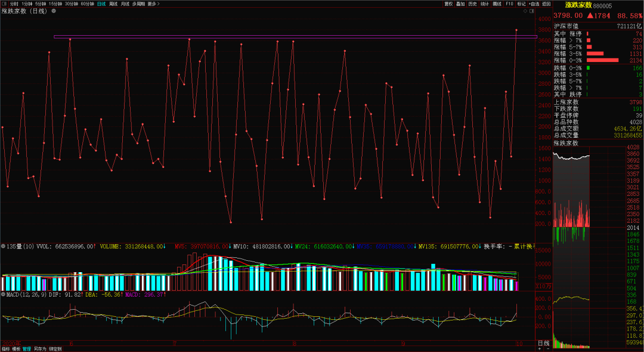The height and width of the screenshot is (352, 644).
Task: Click the 返回 back button
Action: click(x=546, y=4)
